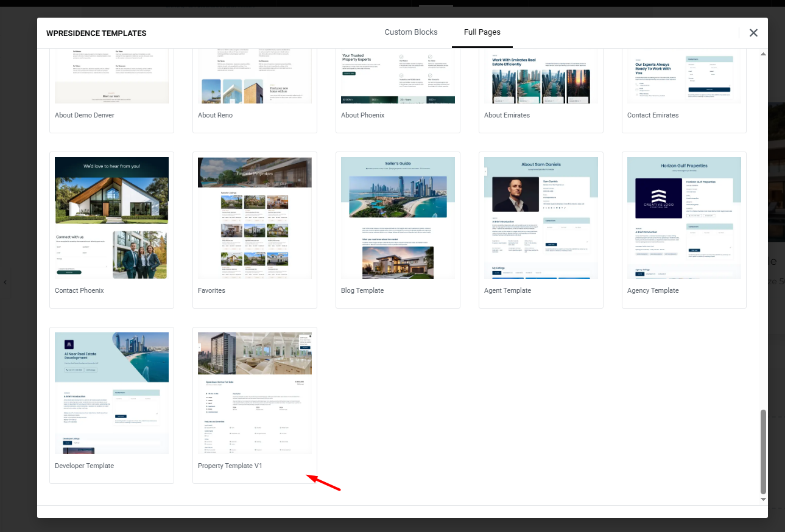Viewport: 785px width, 532px height.
Task: Select the Full Pages tab
Action: [x=482, y=32]
